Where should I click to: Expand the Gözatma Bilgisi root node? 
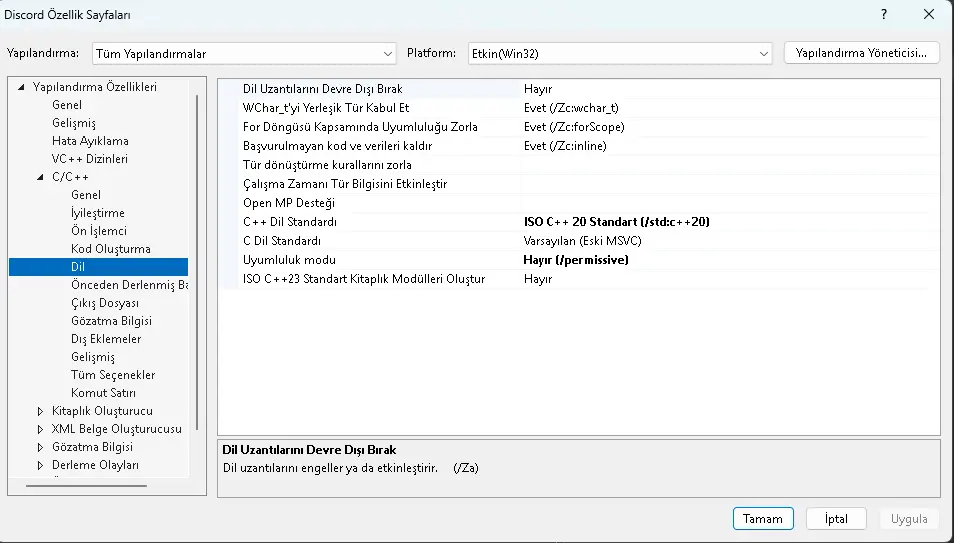coord(40,447)
